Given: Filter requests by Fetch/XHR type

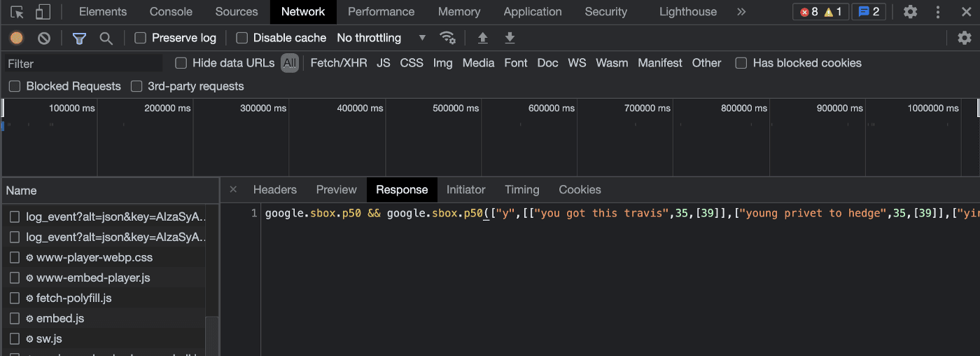Looking at the screenshot, I should [x=339, y=63].
